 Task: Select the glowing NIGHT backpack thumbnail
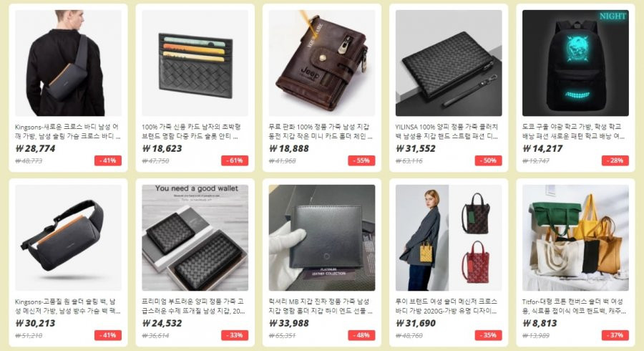(575, 63)
